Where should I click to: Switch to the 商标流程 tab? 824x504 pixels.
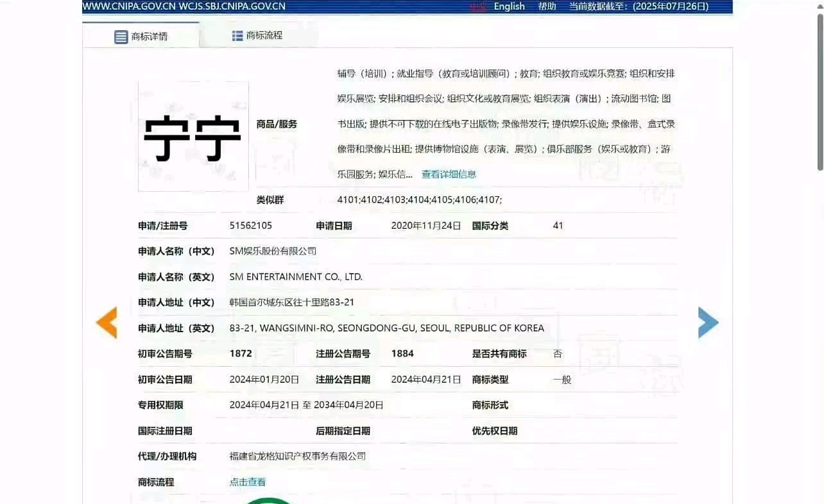click(257, 35)
